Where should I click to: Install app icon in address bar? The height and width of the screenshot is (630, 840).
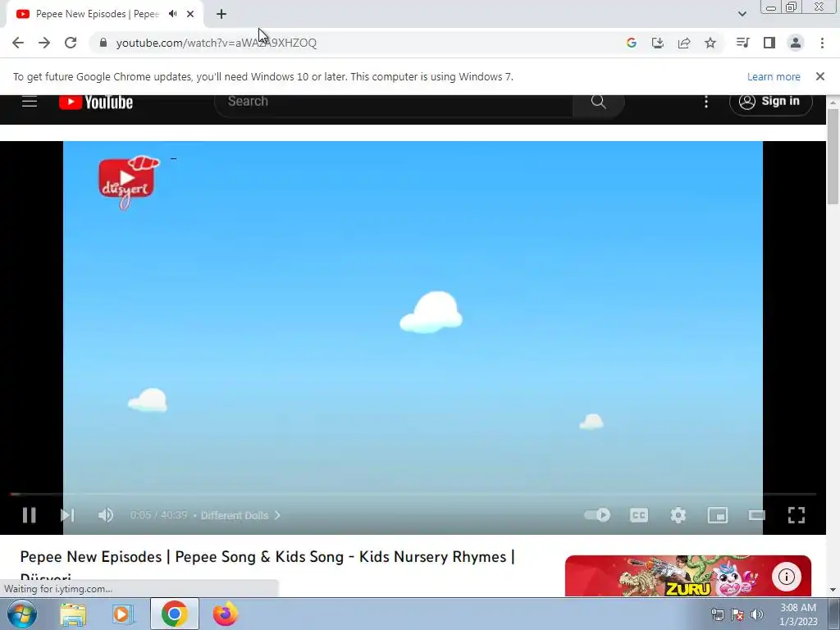658,43
